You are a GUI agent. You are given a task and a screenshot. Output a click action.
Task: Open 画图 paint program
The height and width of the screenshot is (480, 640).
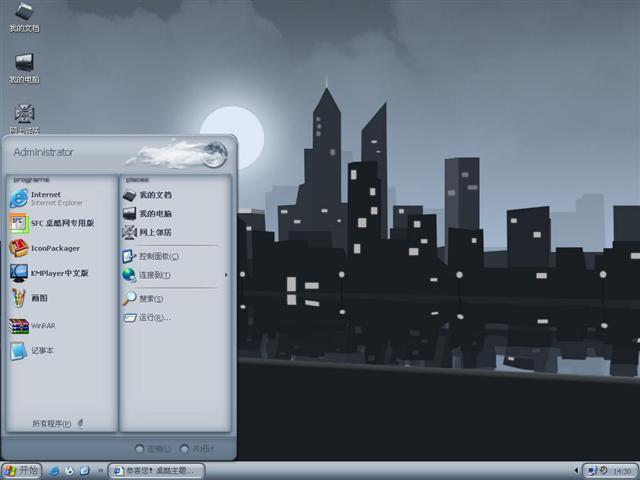point(29,298)
